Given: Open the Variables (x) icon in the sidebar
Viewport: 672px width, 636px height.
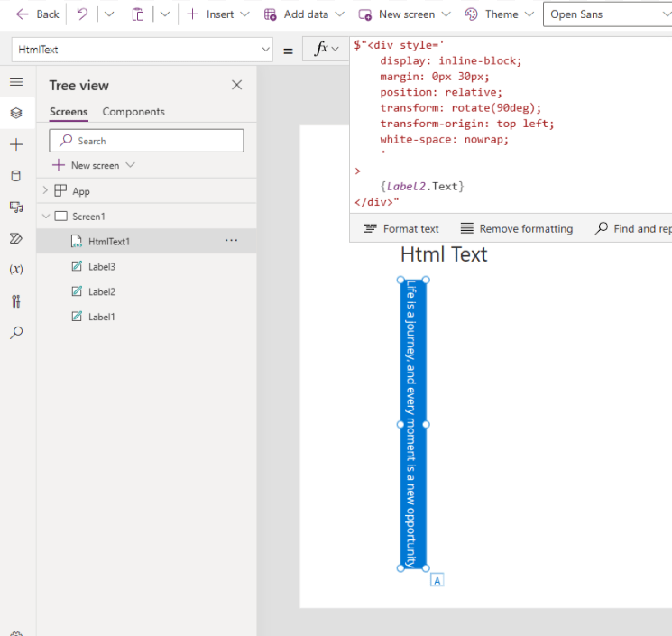Looking at the screenshot, I should [x=16, y=269].
